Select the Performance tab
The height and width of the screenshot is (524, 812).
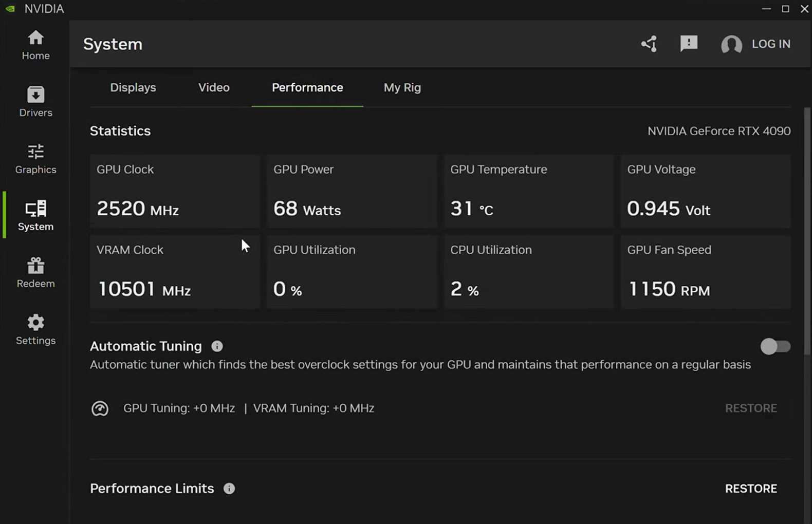[307, 87]
